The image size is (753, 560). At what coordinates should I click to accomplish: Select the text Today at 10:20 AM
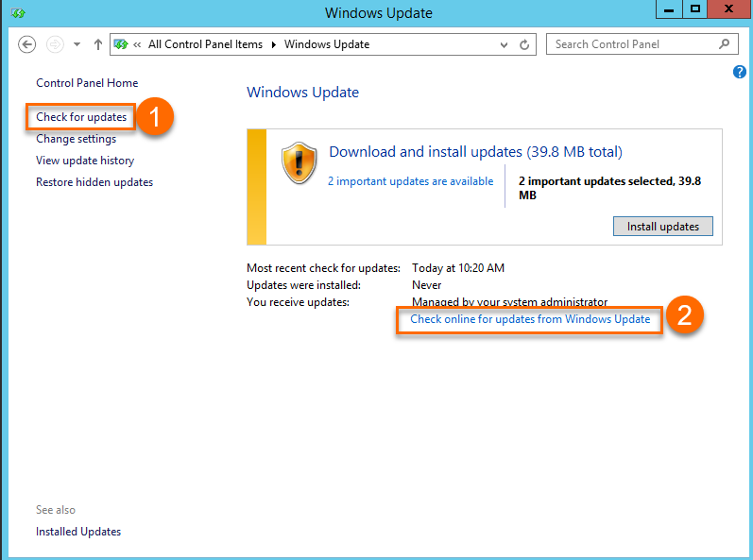pyautogui.click(x=458, y=268)
